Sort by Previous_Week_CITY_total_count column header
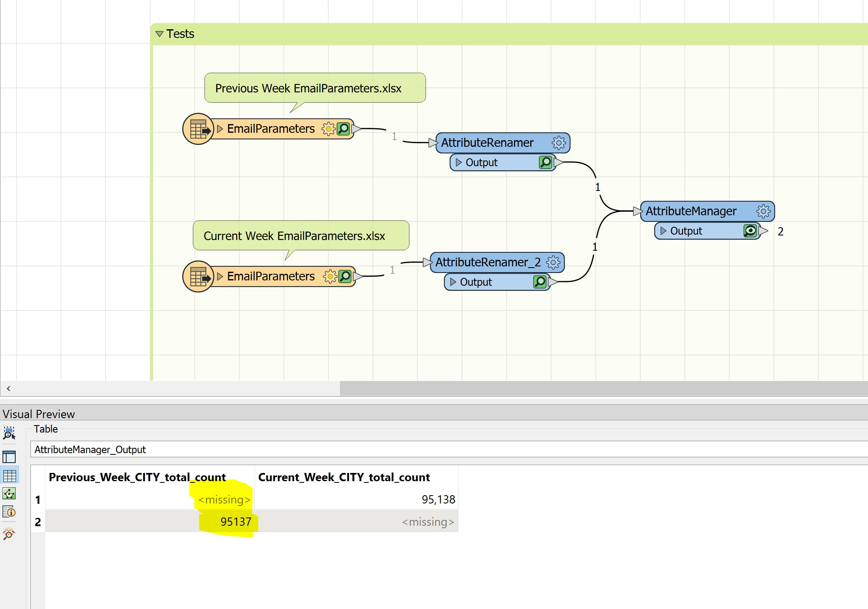868x609 pixels. [x=137, y=477]
